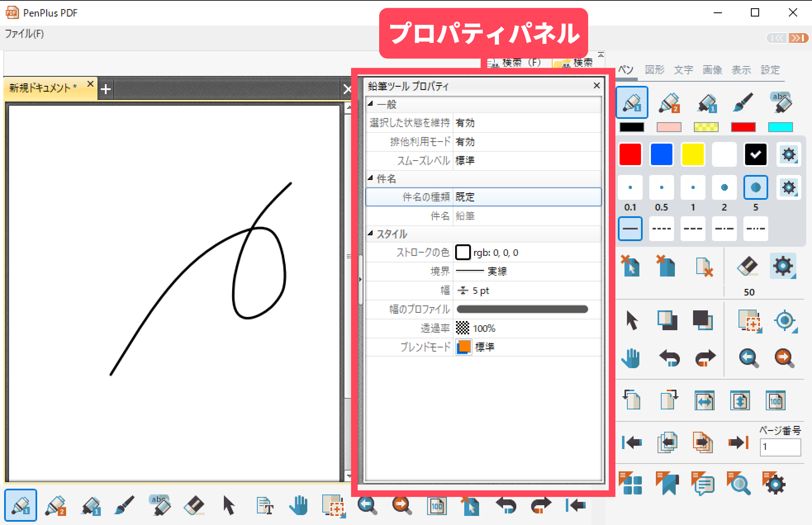
Task: Click the fit-width page view icon
Action: click(704, 400)
